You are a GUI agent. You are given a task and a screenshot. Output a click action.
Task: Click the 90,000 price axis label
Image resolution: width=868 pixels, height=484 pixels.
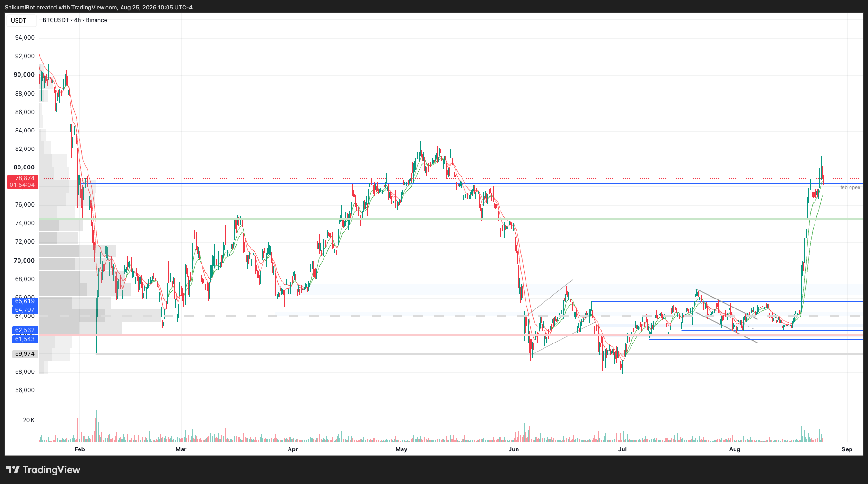tap(24, 75)
